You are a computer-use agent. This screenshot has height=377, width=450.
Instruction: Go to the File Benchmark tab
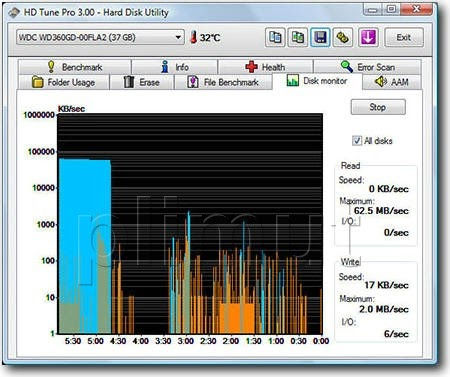point(223,82)
